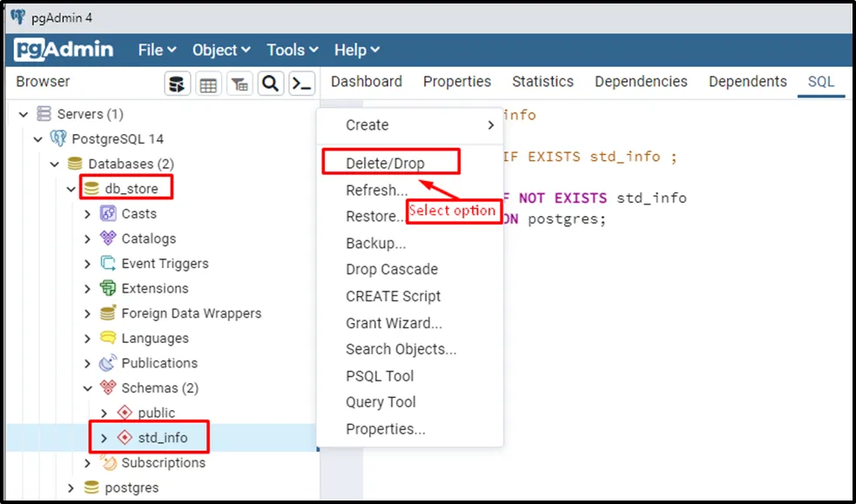Launch the PSQL terminal toolbar icon
Screen dimensions: 856x504
(x=301, y=84)
